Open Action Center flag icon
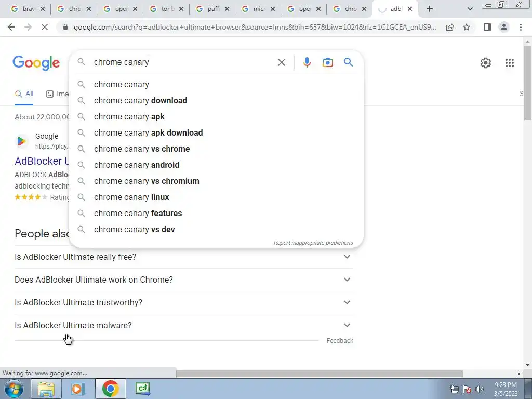This screenshot has width=532, height=399. click(467, 389)
